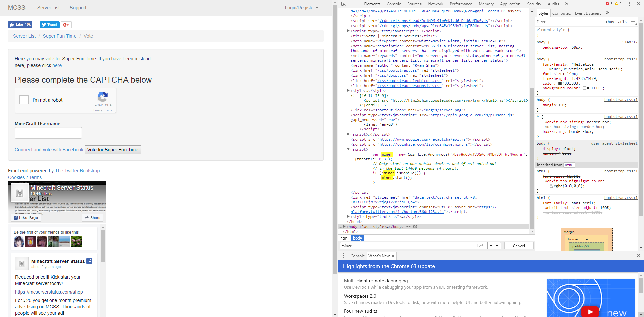This screenshot has height=317, width=644.
Task: Click the Minecraft Server Status page logo
Action: tap(20, 193)
